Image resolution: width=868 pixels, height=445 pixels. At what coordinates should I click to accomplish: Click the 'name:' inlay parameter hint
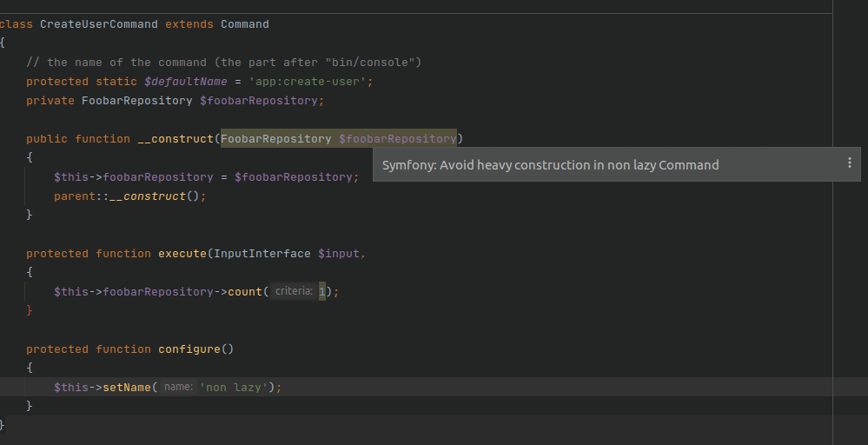pos(177,388)
